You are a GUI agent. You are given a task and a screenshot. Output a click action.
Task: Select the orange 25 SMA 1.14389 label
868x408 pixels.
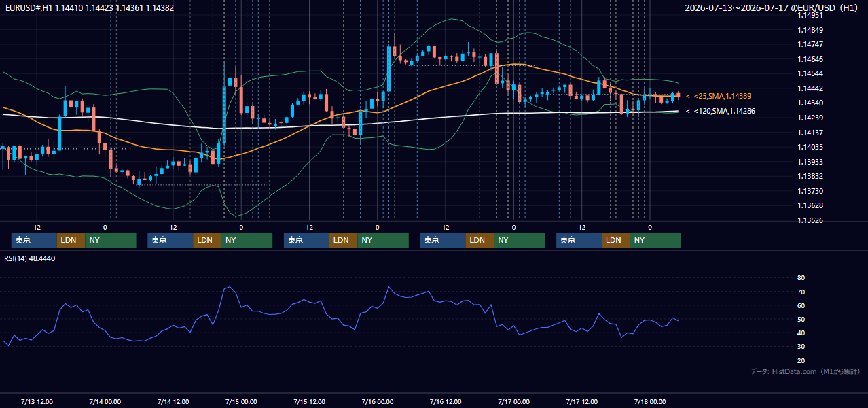(x=719, y=97)
